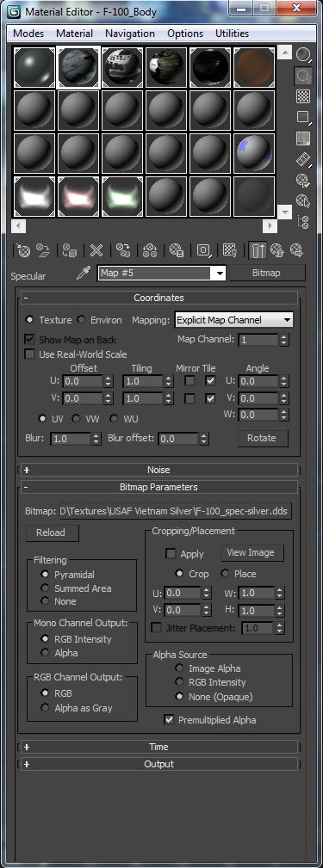Click the Go to Parent icon
323x868 pixels.
[x=277, y=251]
